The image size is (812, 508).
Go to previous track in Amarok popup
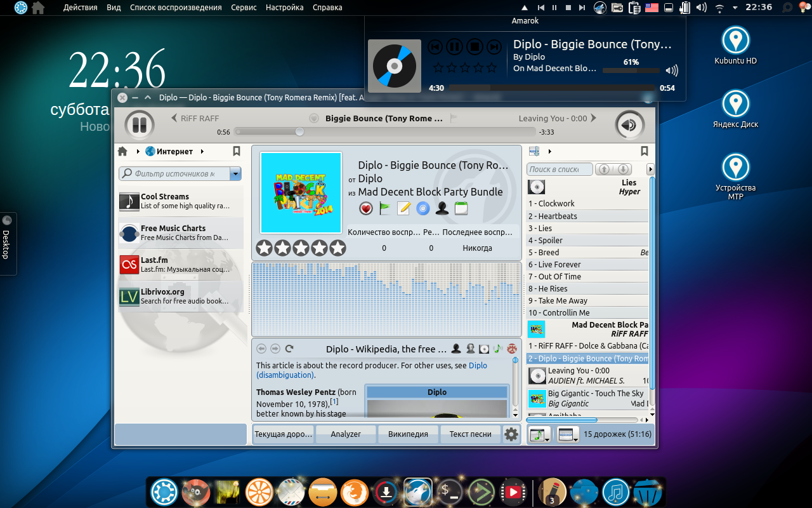point(435,46)
